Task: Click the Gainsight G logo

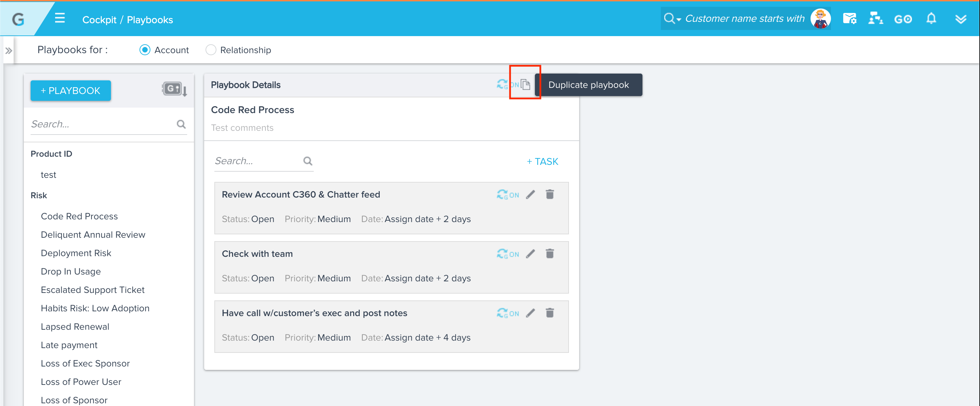Action: (x=18, y=19)
